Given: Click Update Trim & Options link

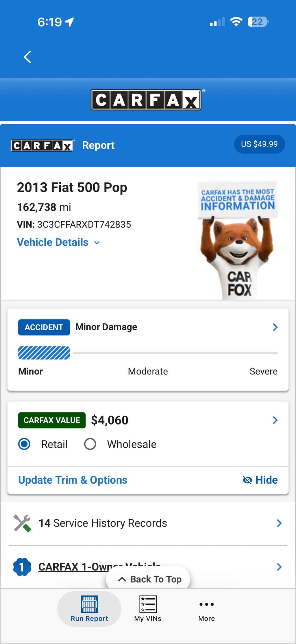Looking at the screenshot, I should point(73,480).
